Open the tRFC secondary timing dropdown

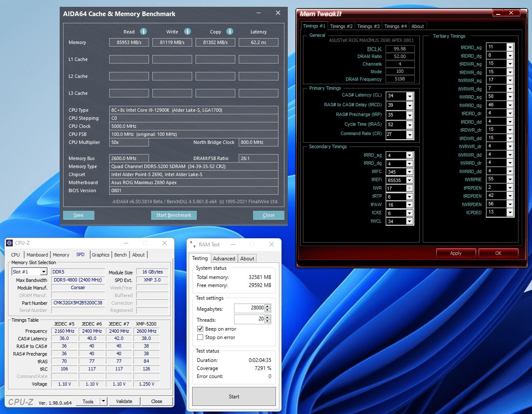tap(409, 172)
